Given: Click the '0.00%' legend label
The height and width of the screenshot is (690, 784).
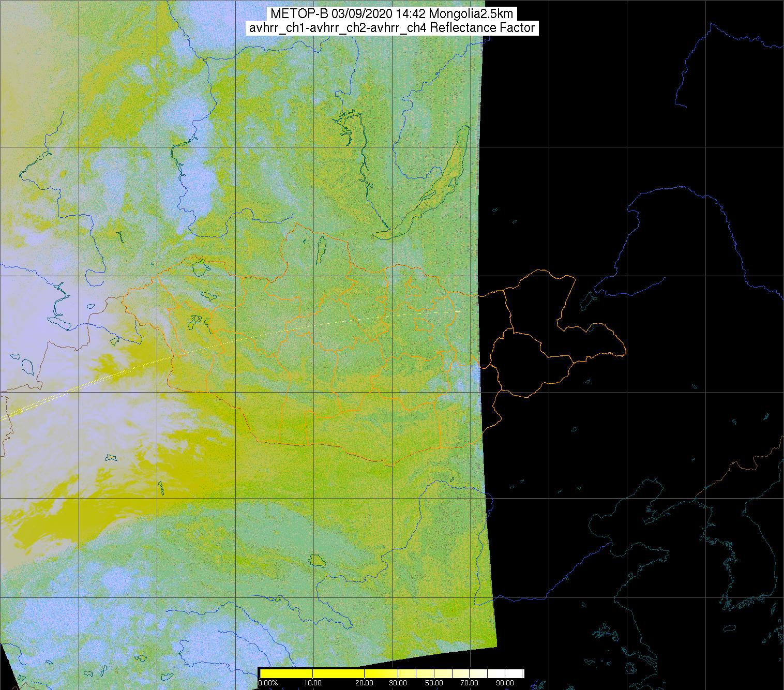Looking at the screenshot, I should (x=268, y=684).
